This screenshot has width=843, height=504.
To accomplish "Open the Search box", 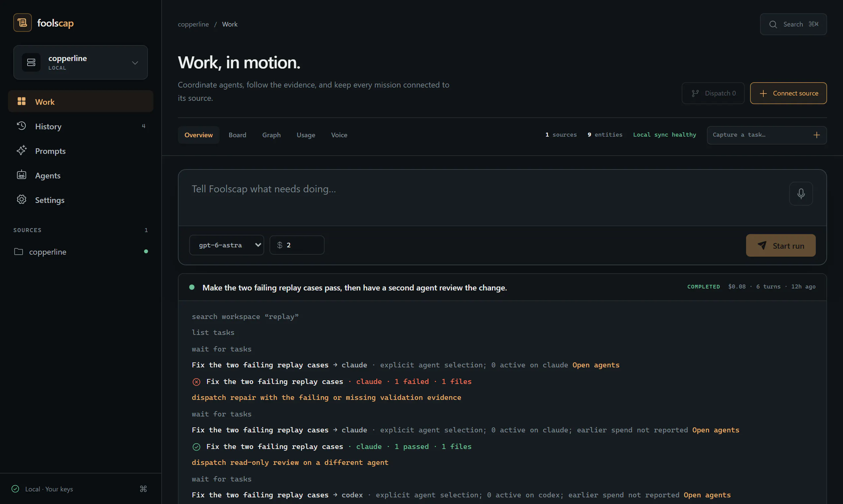I will 793,24.
